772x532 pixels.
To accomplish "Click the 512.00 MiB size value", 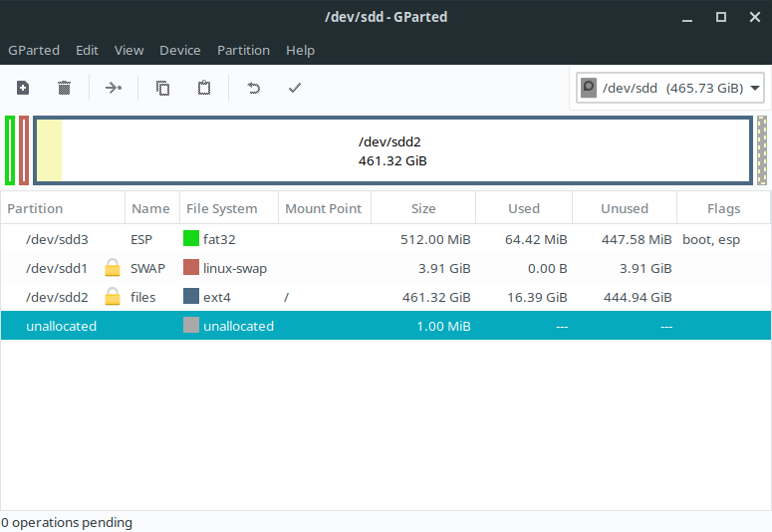I will [435, 239].
